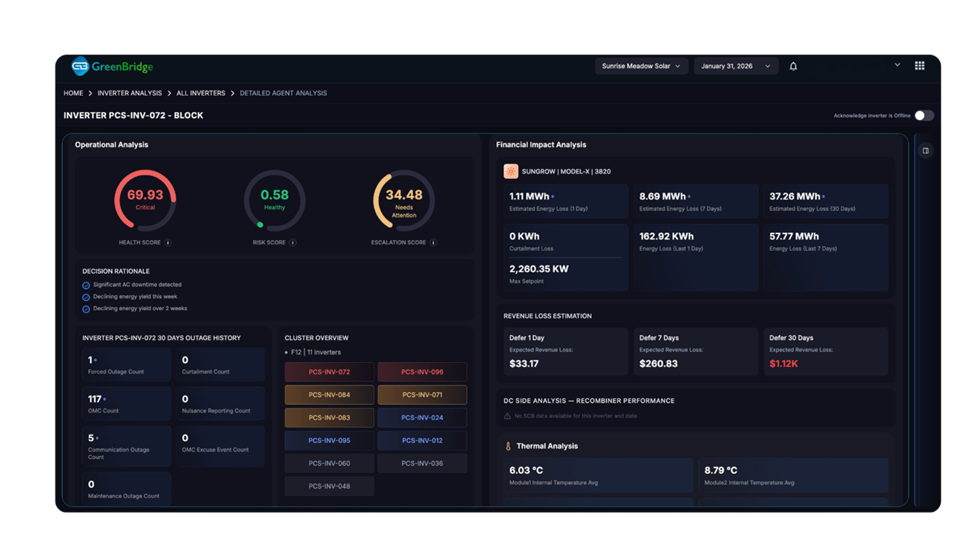The image size is (980, 551).
Task: Click indicator dot next to 1.11 MWh
Action: point(553,197)
